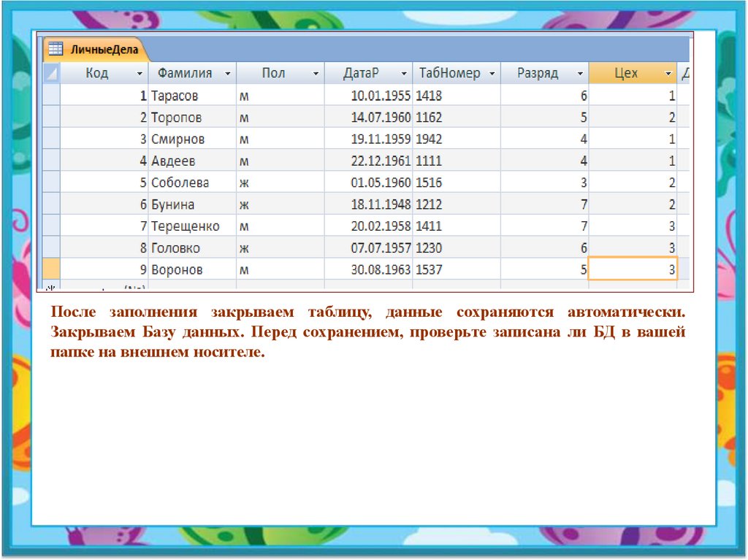Screen dimensions: 748x560
Task: Click the ТабНомер cell 1942
Action: click(x=457, y=139)
